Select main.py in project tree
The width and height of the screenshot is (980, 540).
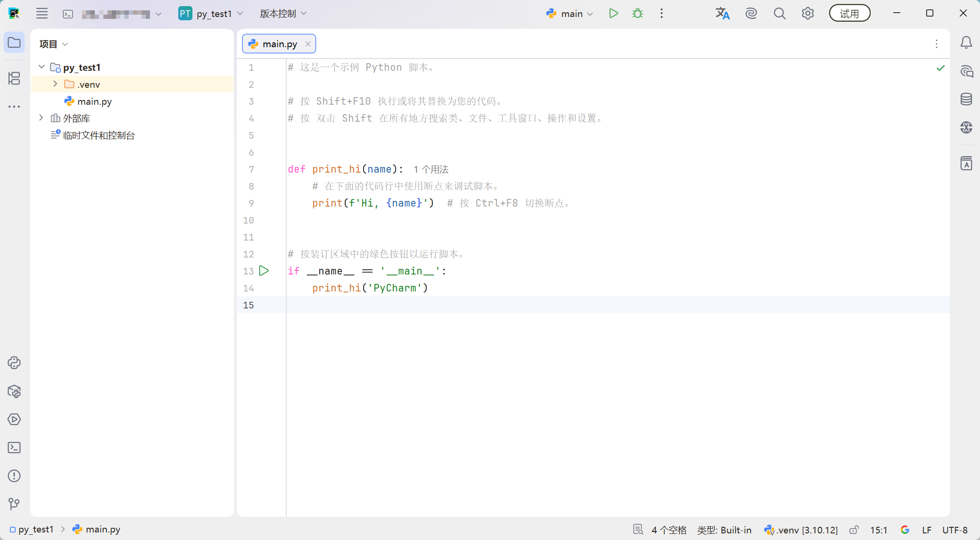click(x=88, y=101)
